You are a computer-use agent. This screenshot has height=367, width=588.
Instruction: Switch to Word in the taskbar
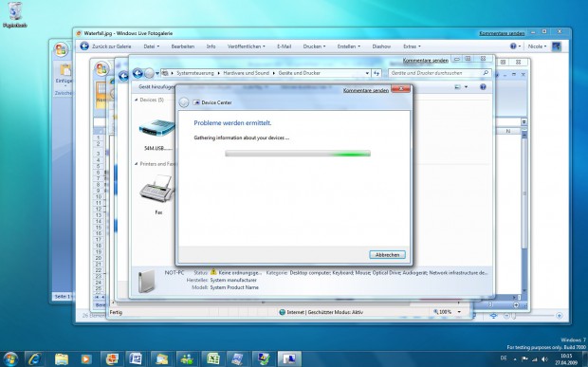(x=136, y=359)
